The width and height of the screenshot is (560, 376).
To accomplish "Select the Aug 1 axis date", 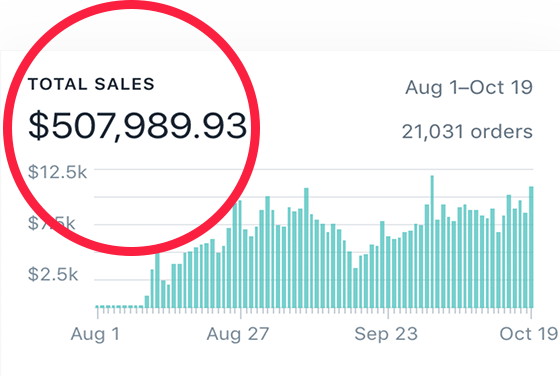I will 95,334.
